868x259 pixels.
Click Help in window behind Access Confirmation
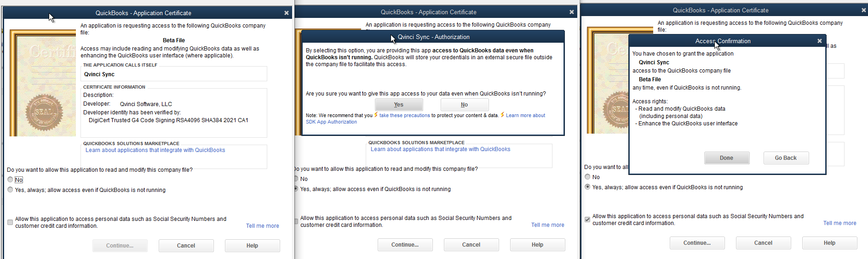coord(830,243)
